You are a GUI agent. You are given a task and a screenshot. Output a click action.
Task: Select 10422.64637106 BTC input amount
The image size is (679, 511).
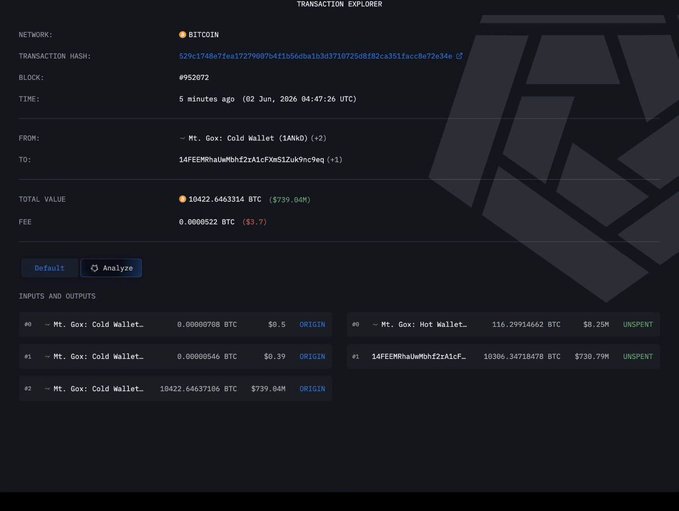(x=198, y=389)
